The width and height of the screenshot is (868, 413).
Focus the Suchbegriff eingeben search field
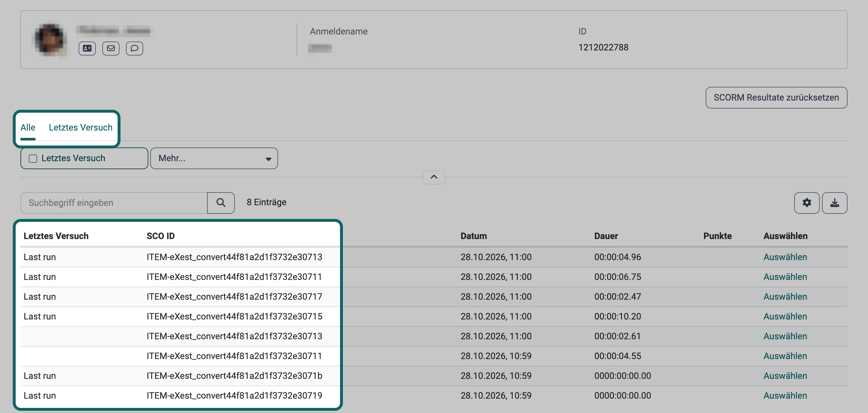coord(114,203)
